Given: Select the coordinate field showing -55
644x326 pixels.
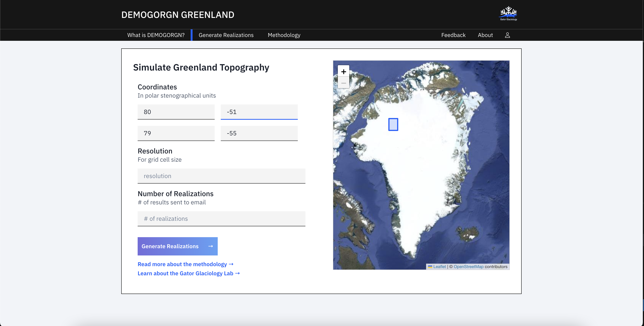Looking at the screenshot, I should point(259,133).
